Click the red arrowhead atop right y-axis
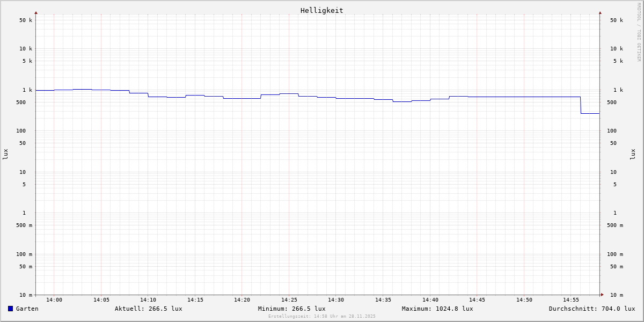644x322 pixels. pyautogui.click(x=600, y=12)
